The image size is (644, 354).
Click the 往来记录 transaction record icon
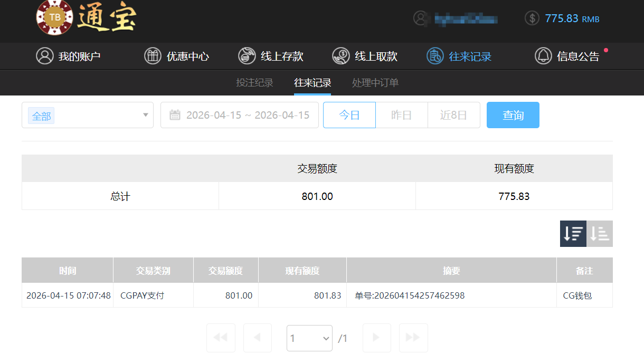[x=434, y=56]
